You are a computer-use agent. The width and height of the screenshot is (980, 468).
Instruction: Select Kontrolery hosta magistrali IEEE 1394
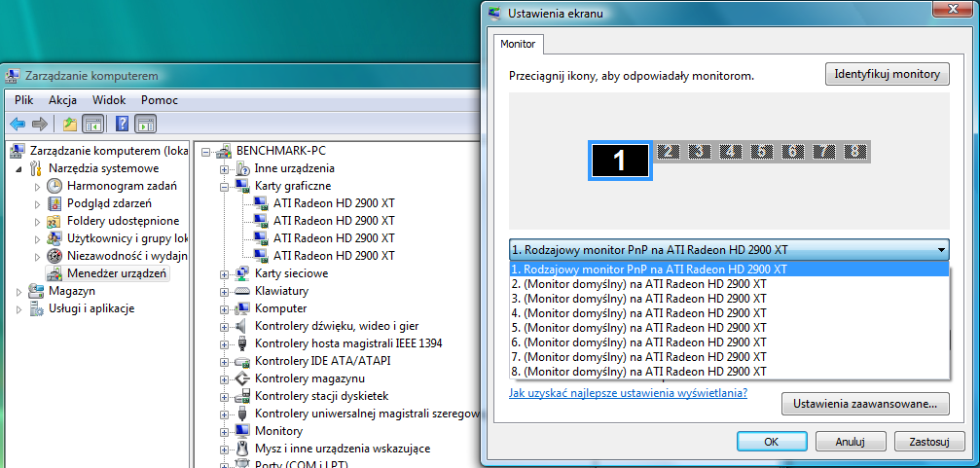(x=348, y=343)
